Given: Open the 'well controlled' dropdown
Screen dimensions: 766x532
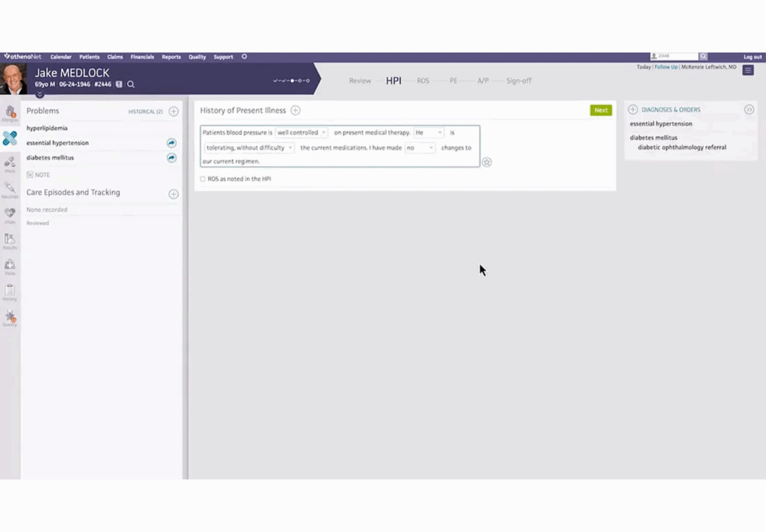Looking at the screenshot, I should click(x=301, y=132).
